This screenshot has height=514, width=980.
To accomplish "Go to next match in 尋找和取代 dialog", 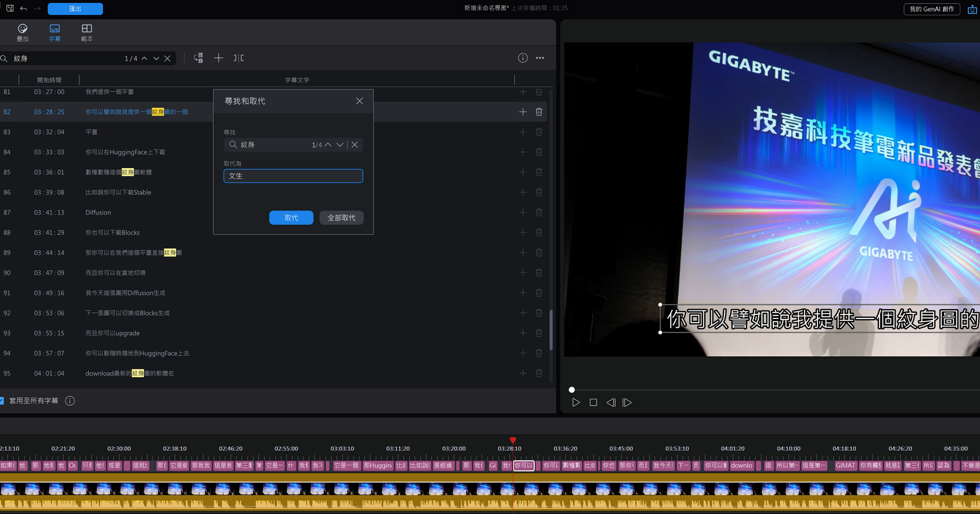I will tap(340, 145).
